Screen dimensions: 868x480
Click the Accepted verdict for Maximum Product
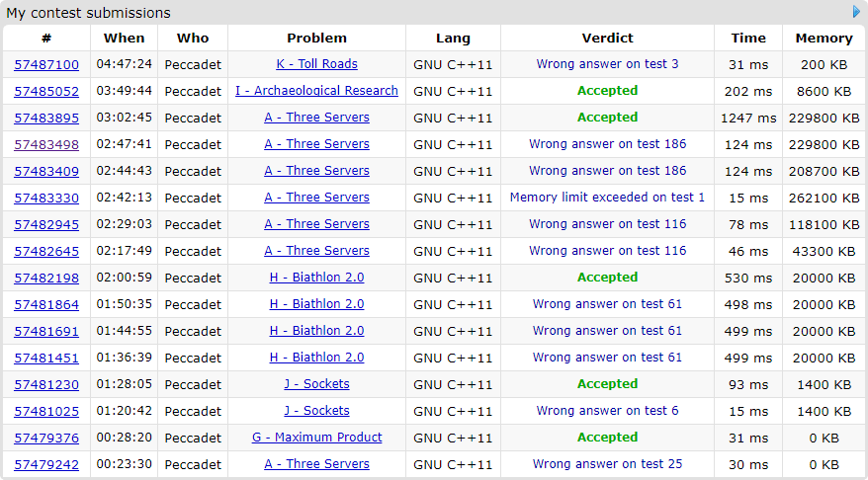pyautogui.click(x=607, y=438)
